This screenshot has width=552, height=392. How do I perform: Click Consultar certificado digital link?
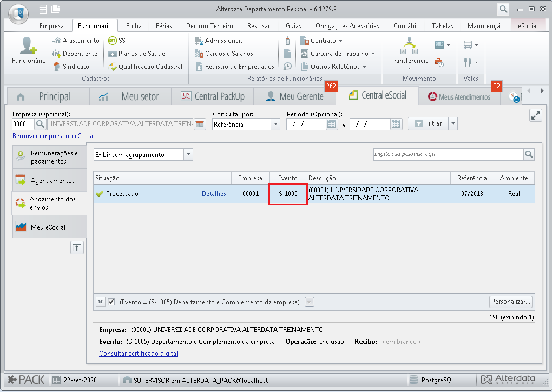[x=139, y=353]
